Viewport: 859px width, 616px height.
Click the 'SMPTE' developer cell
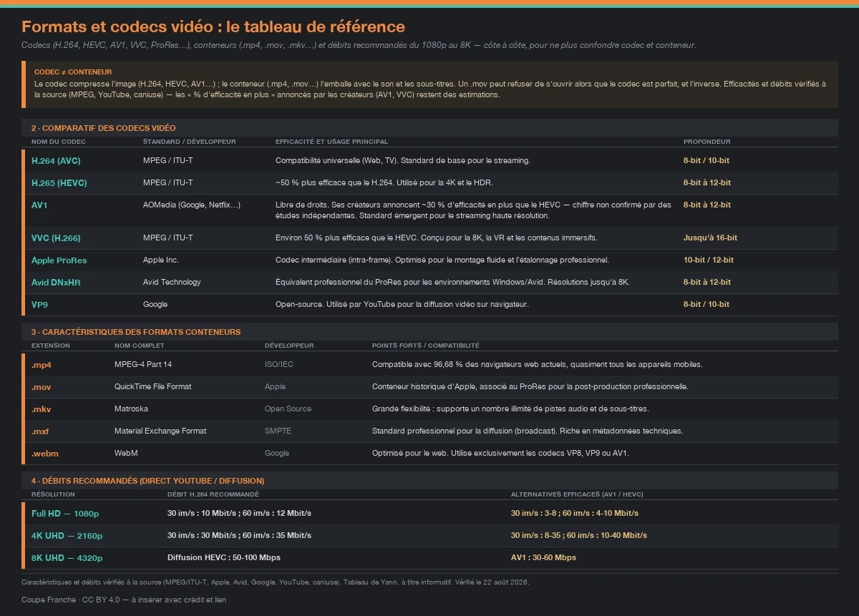click(x=278, y=431)
